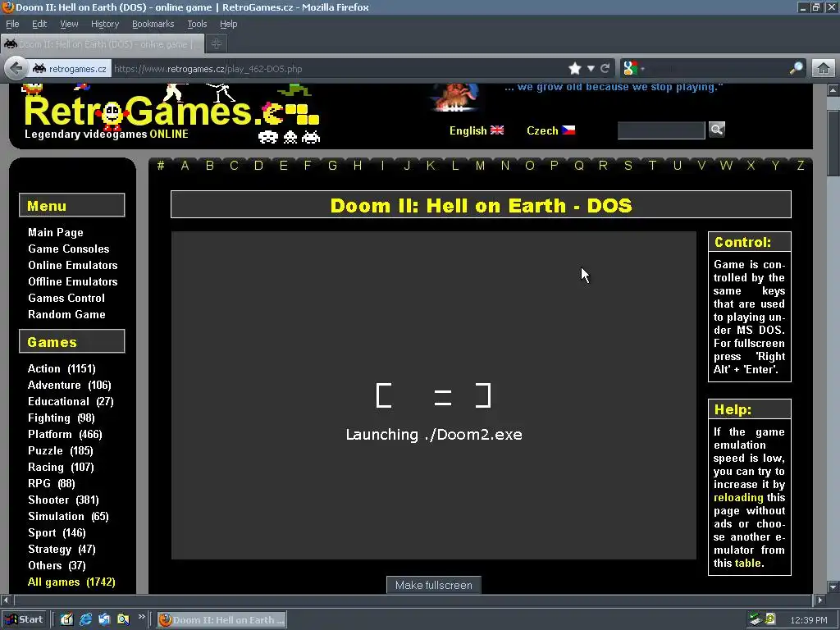Select letter M in alphabet index

[x=480, y=166]
